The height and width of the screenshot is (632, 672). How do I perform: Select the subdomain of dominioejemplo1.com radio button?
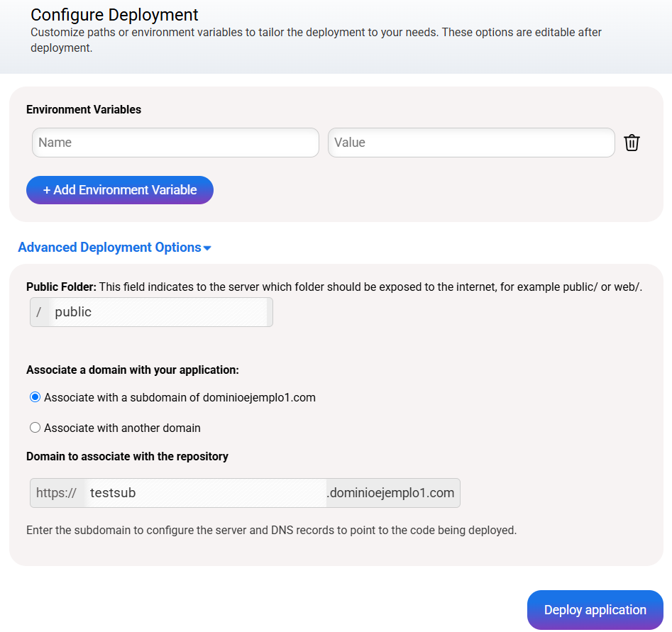pyautogui.click(x=35, y=397)
